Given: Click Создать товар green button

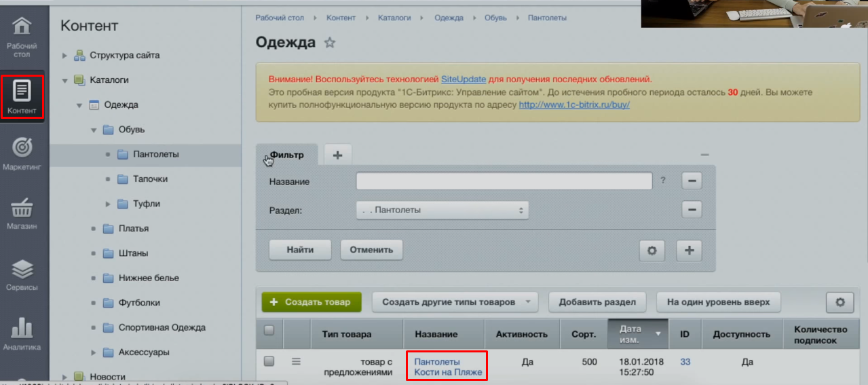Looking at the screenshot, I should (x=312, y=302).
